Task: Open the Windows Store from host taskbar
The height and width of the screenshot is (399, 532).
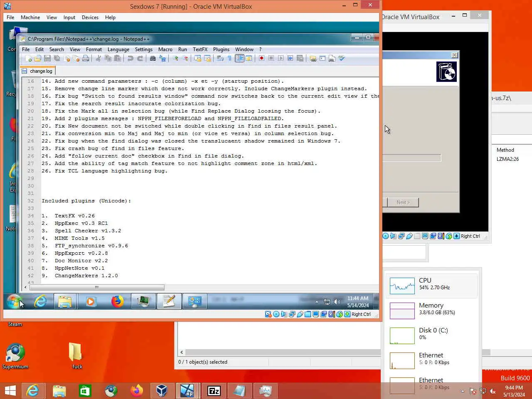Action: [85, 391]
